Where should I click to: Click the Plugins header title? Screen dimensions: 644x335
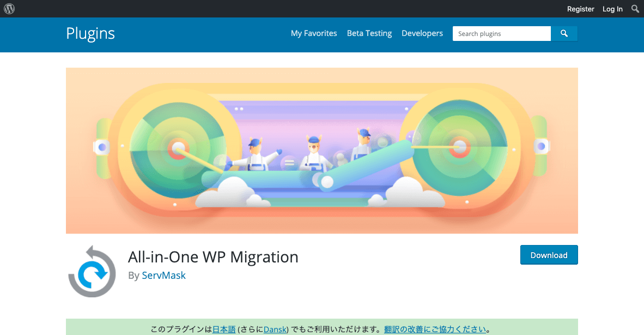90,34
